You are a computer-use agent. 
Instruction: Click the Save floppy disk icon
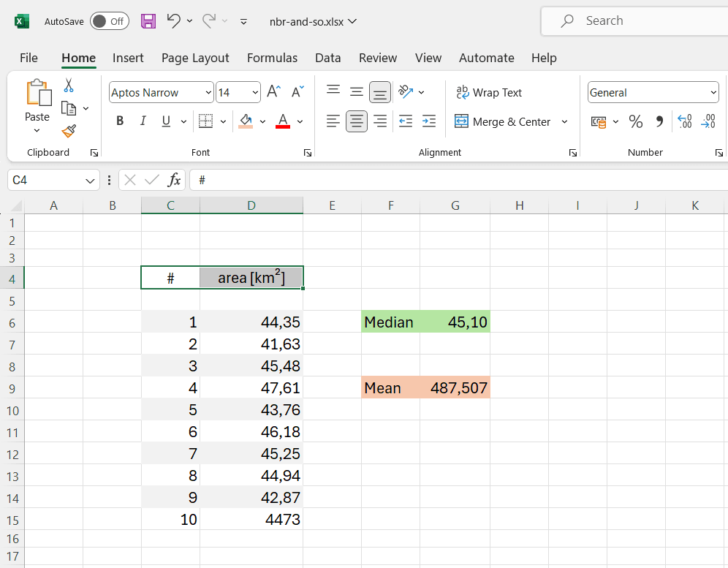pyautogui.click(x=148, y=21)
